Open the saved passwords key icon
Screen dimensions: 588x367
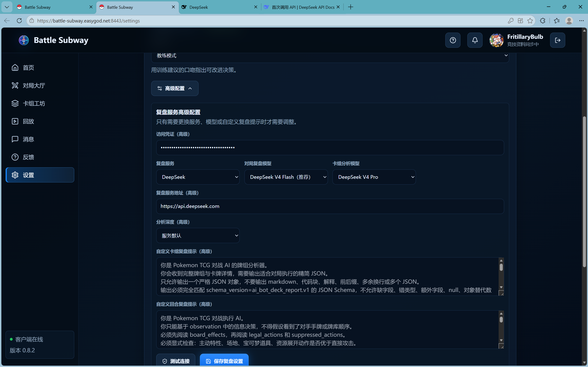(x=511, y=21)
